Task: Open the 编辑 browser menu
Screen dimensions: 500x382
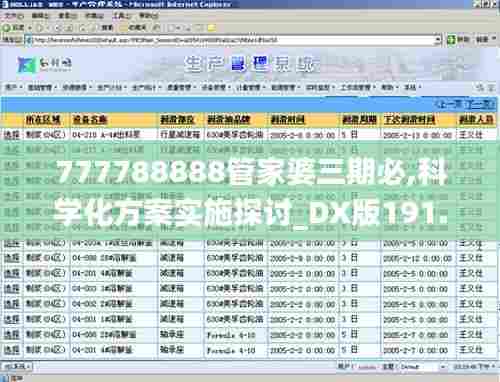Action: click(40, 16)
